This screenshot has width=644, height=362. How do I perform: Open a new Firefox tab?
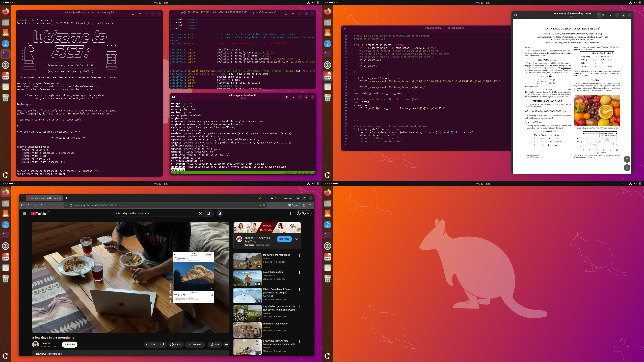(x=67, y=198)
